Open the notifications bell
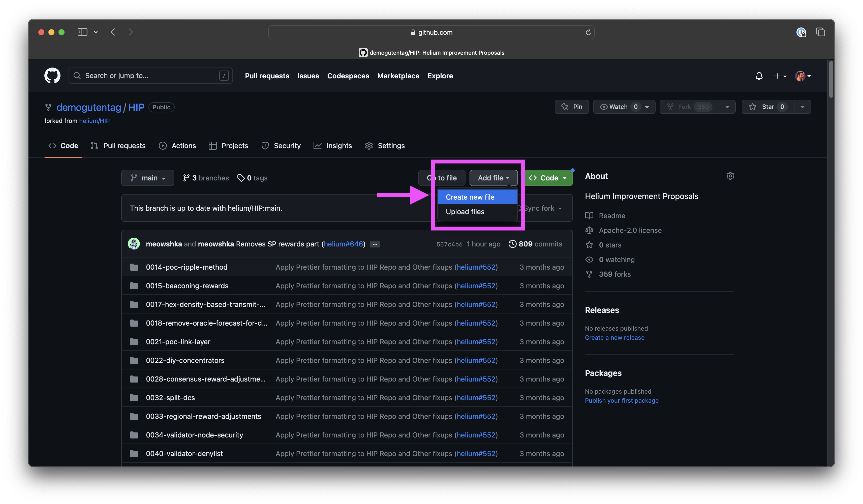The width and height of the screenshot is (863, 504). pyautogui.click(x=759, y=76)
